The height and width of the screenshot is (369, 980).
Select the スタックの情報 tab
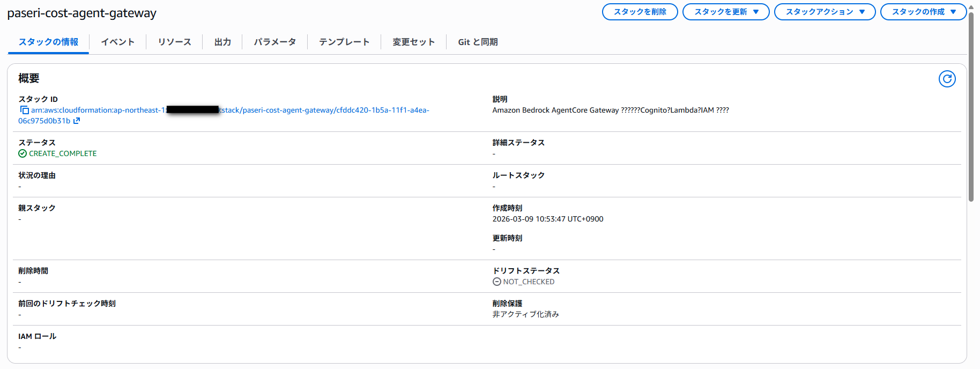[x=48, y=42]
